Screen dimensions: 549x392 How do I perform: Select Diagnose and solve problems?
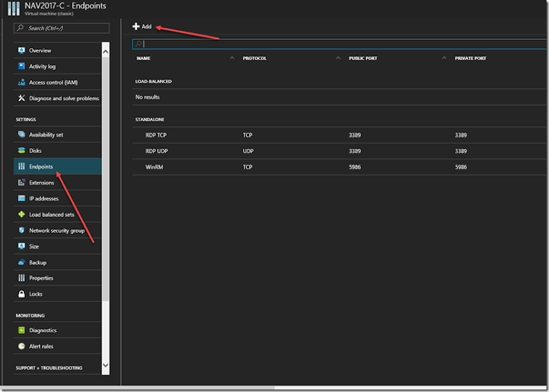coord(58,98)
